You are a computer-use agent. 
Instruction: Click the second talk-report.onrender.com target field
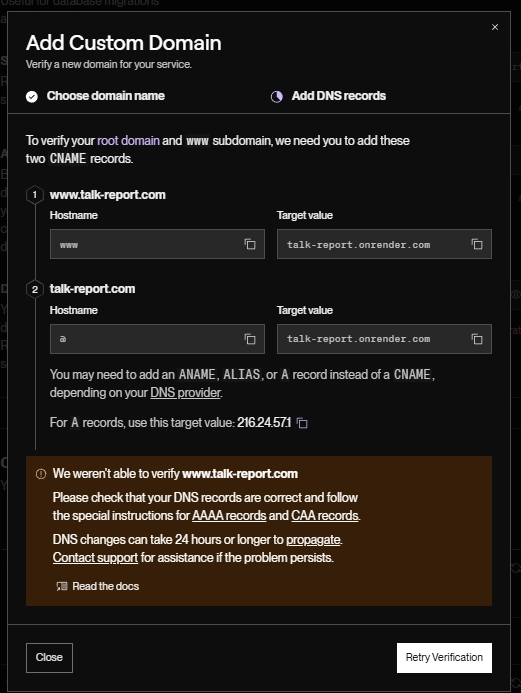pyautogui.click(x=384, y=339)
